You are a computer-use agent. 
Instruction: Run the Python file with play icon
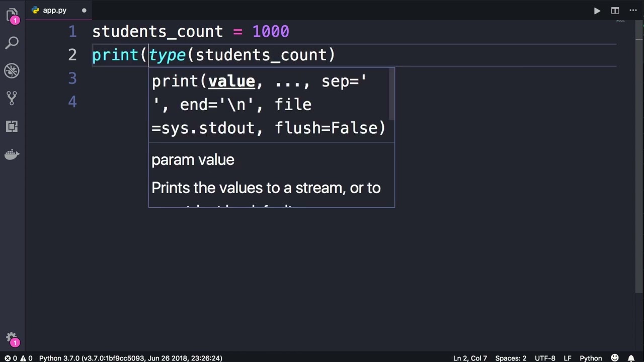click(597, 11)
